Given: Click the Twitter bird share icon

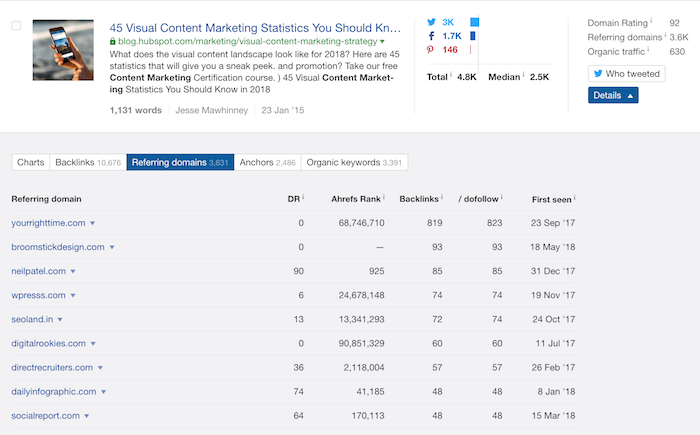Looking at the screenshot, I should click(x=431, y=22).
